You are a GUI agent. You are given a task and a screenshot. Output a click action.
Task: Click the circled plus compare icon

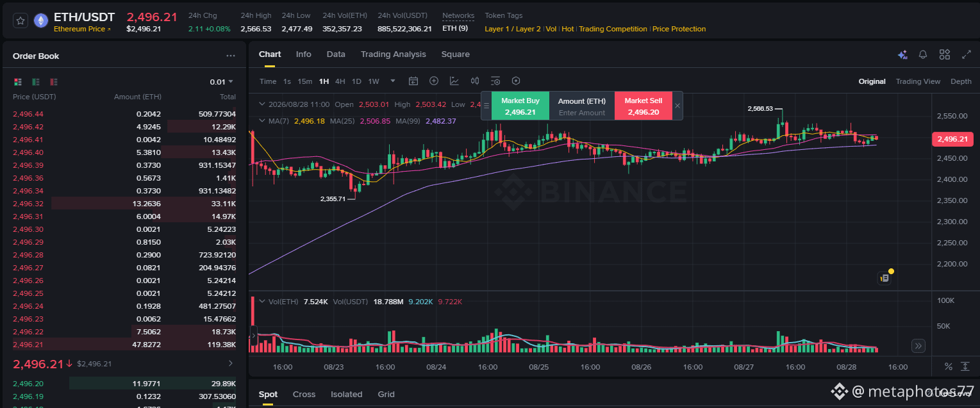click(434, 81)
